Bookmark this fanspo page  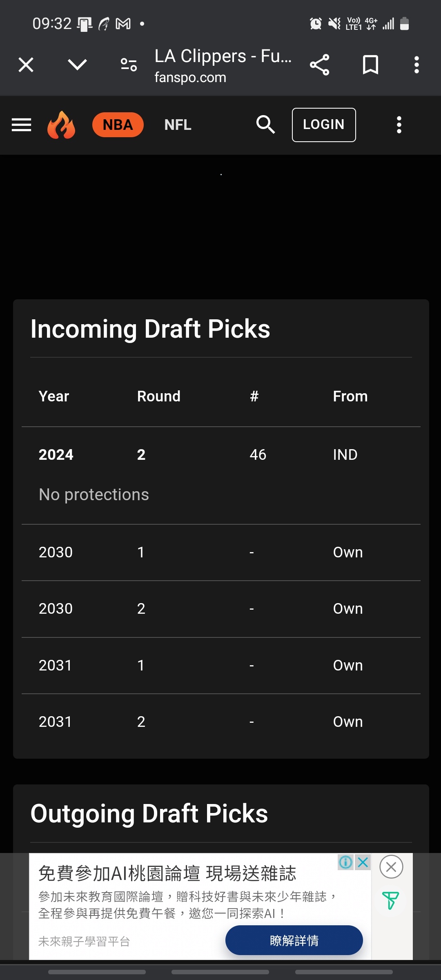(370, 65)
